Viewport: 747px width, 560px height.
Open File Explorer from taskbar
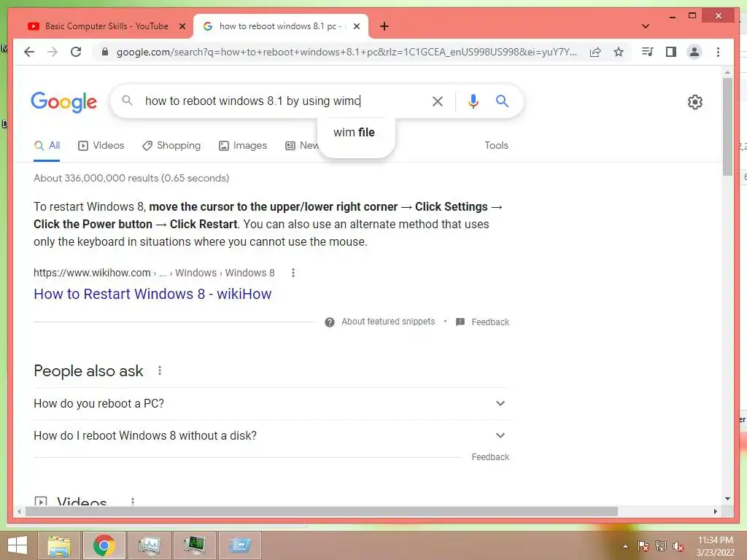(58, 545)
